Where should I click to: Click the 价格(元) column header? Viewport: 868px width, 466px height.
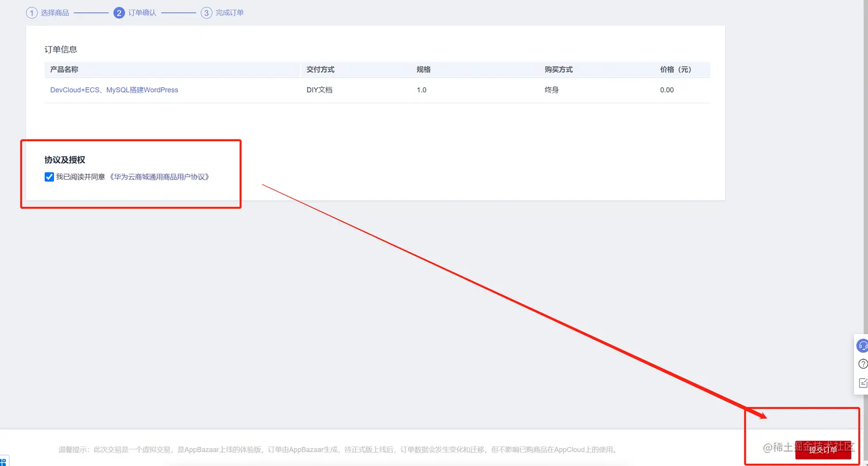click(676, 69)
